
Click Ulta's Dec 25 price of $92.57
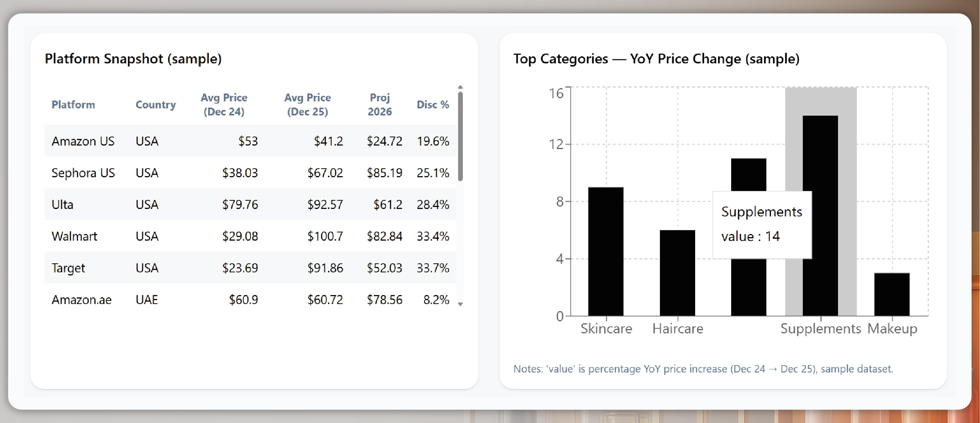(325, 204)
